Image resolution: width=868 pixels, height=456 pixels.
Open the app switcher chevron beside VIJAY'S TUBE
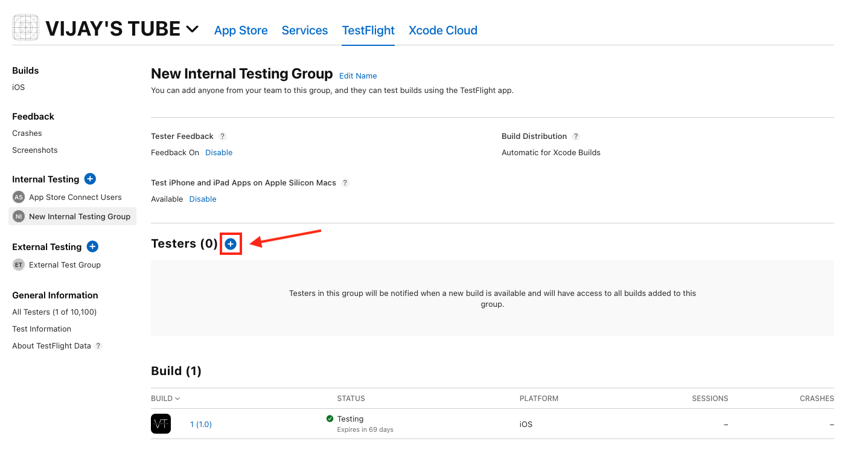point(193,28)
